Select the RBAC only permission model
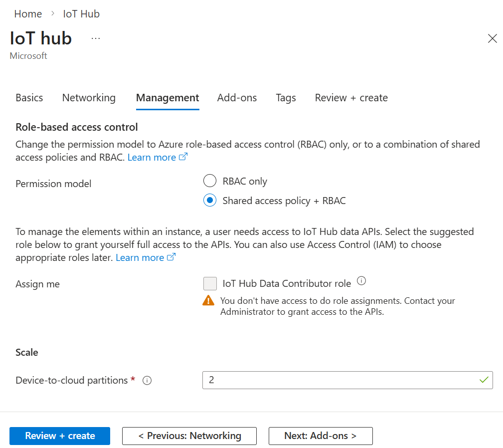The image size is (503, 448). 210,181
